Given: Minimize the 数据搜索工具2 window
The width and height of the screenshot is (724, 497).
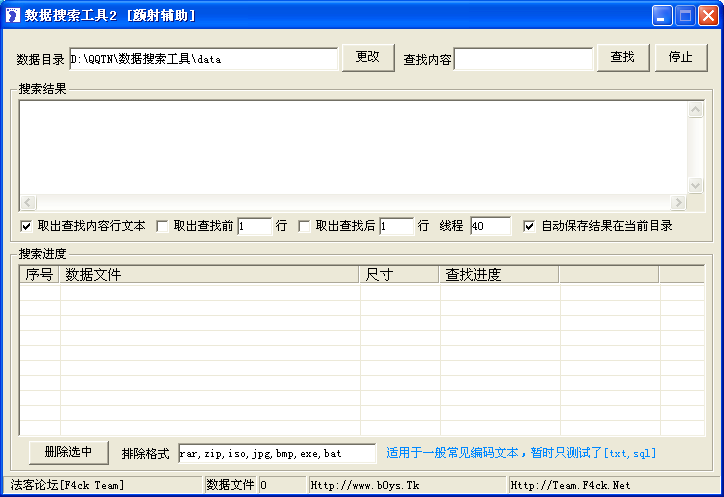Looking at the screenshot, I should click(662, 16).
